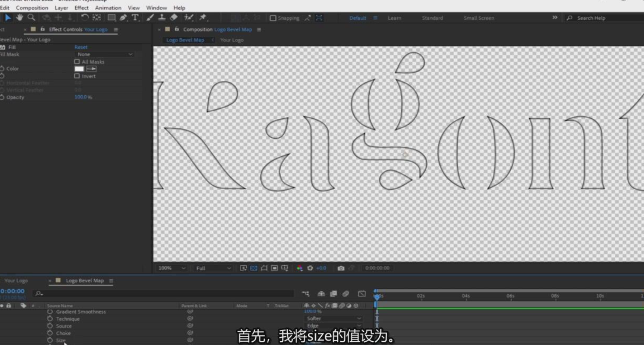Open the Animation menu
644x345 pixels.
[x=108, y=7]
